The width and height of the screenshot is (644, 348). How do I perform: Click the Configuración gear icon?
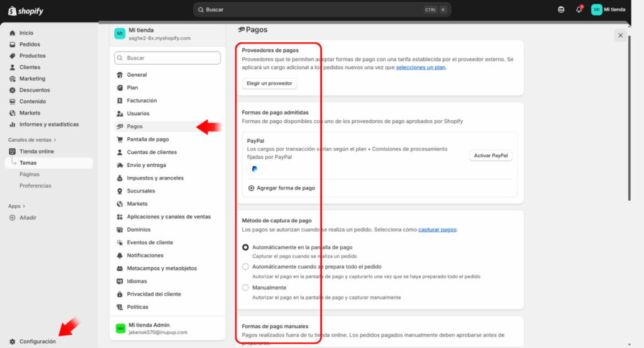coord(13,341)
